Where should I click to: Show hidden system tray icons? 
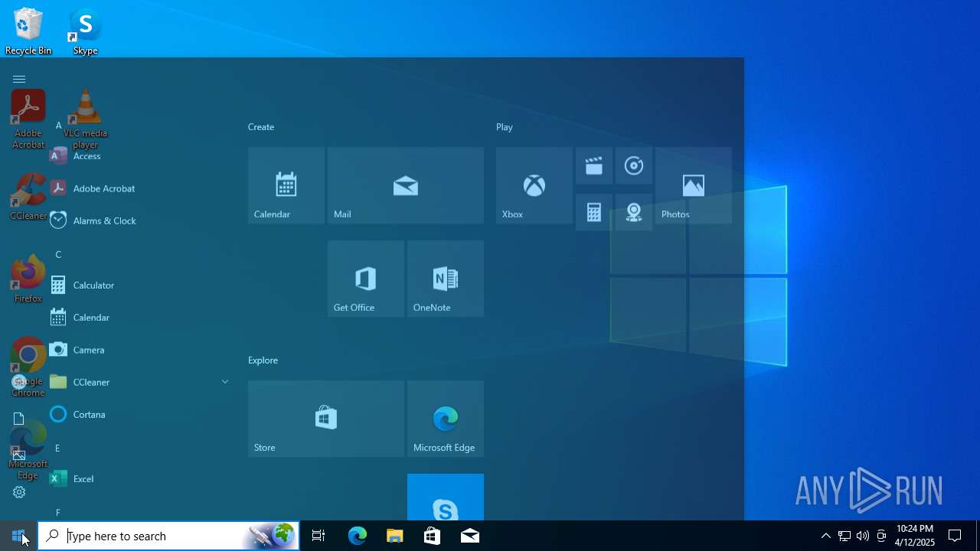tap(825, 536)
